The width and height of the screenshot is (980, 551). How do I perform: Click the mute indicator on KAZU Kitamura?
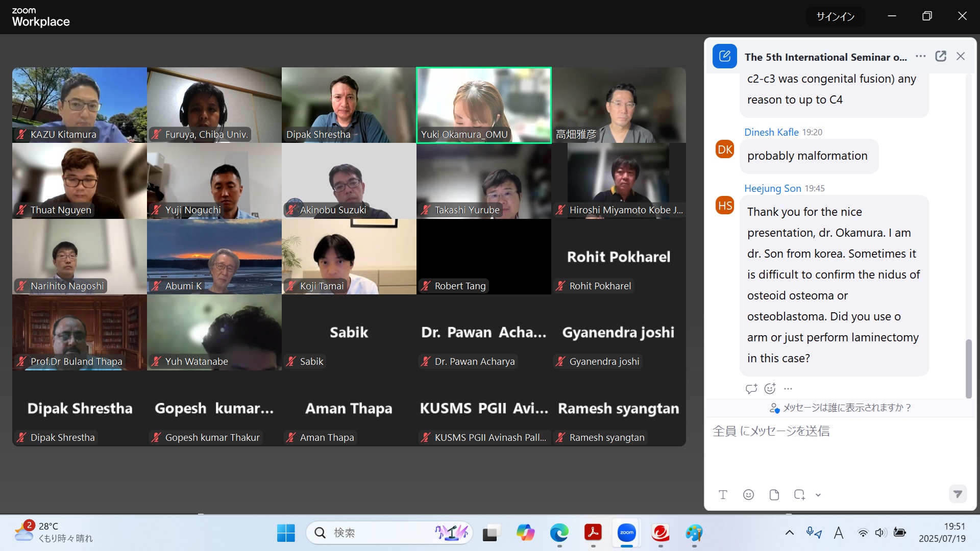(x=21, y=135)
